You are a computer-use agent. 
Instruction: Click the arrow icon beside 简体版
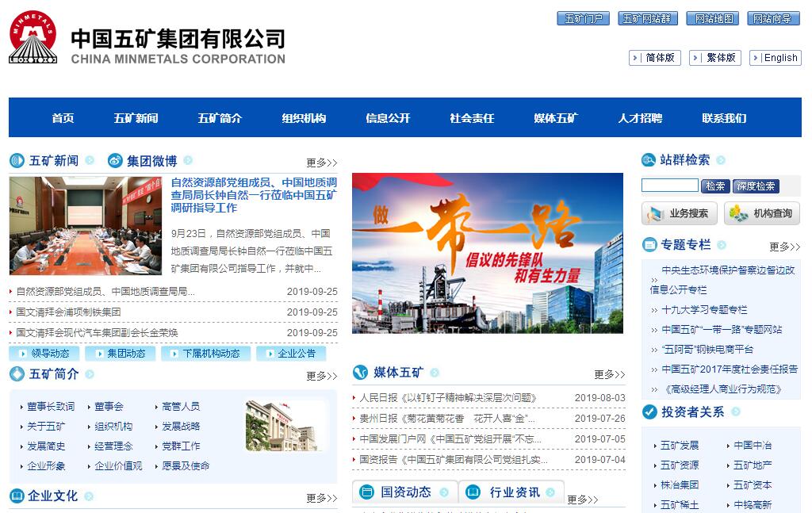point(635,58)
